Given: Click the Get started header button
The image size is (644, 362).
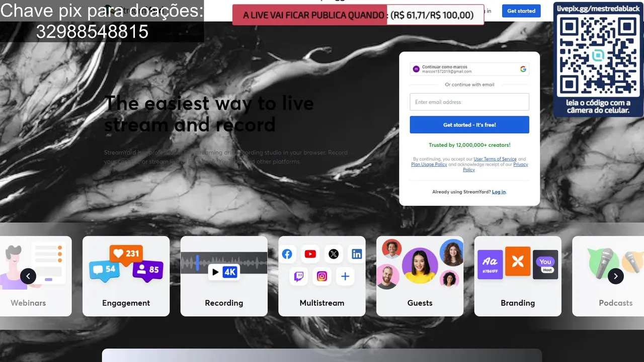Looking at the screenshot, I should click(521, 11).
